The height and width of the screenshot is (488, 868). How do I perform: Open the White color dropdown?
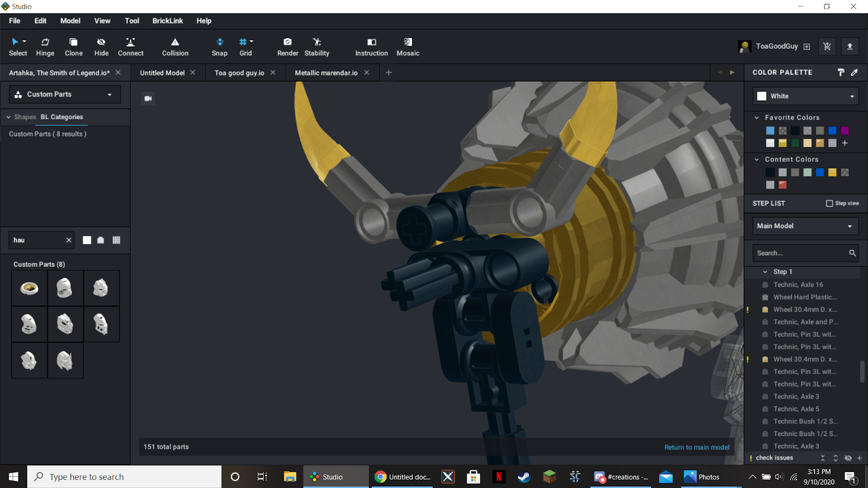[806, 96]
